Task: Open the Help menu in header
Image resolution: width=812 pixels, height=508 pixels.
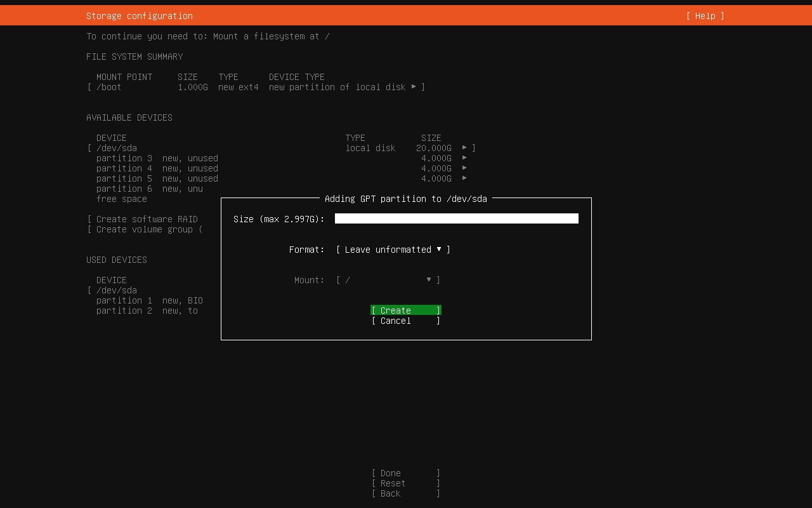Action: 705,16
